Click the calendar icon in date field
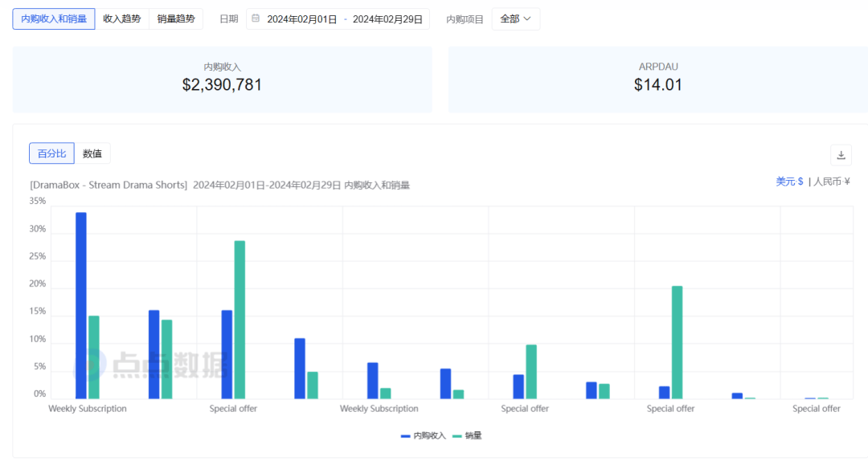The height and width of the screenshot is (461, 868). click(256, 18)
